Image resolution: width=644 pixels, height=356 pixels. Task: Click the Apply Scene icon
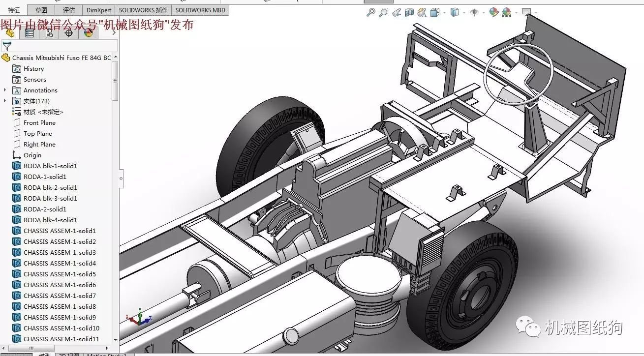pyautogui.click(x=507, y=13)
